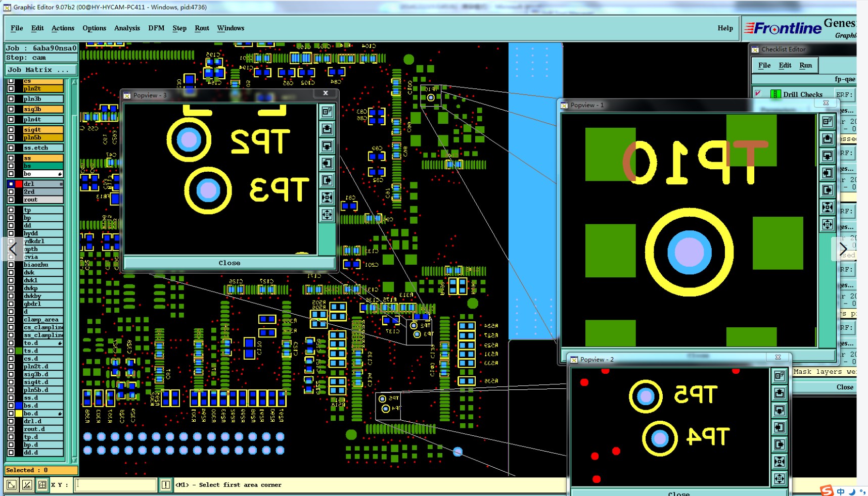Click the Job Matrix button
This screenshot has height=496, width=868.
[x=41, y=70]
